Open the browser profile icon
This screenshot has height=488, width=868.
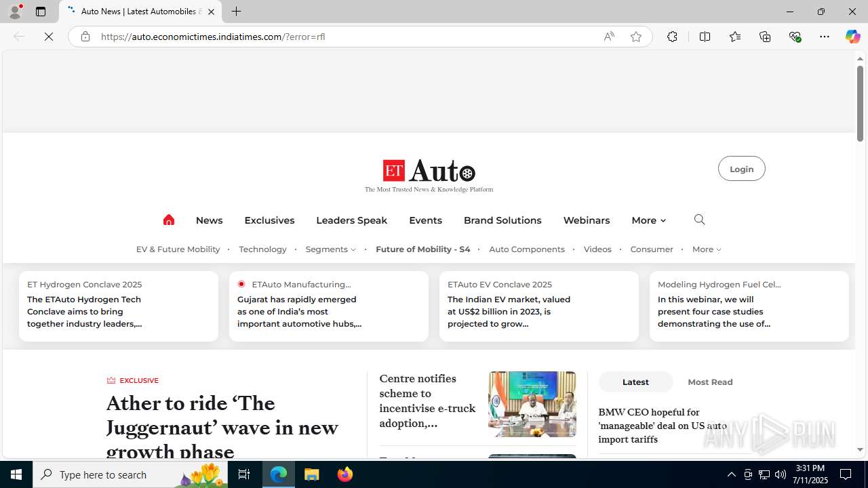click(x=15, y=12)
